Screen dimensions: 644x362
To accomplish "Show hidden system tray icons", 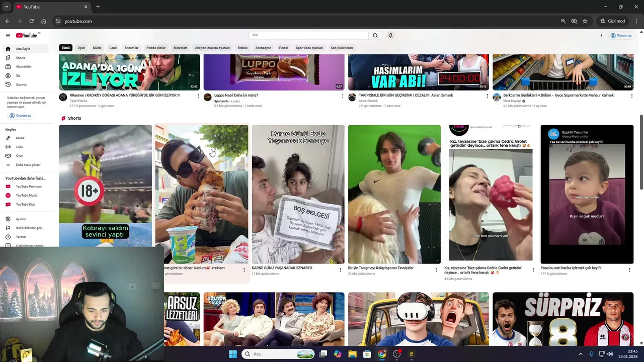I will coord(580,354).
